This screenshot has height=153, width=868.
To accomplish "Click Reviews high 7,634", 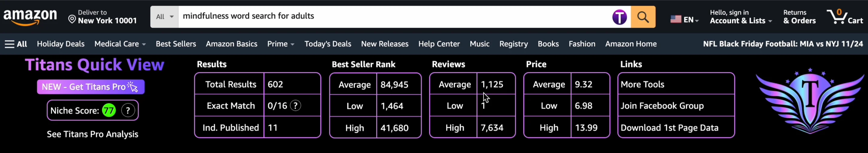I will [492, 128].
